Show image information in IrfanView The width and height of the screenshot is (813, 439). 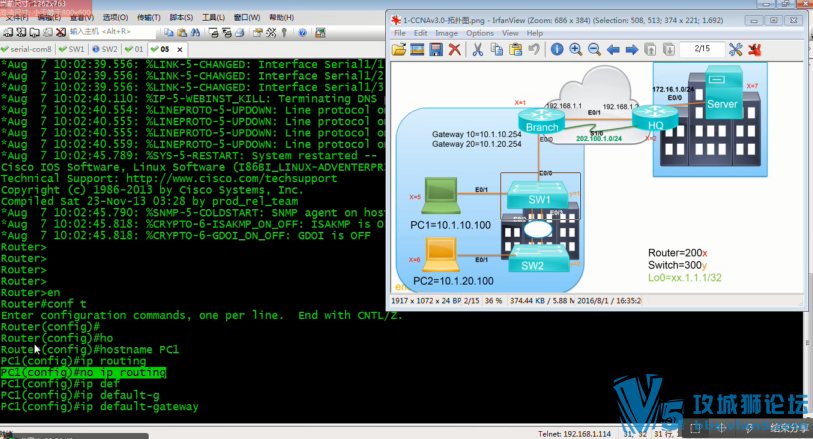(x=557, y=50)
